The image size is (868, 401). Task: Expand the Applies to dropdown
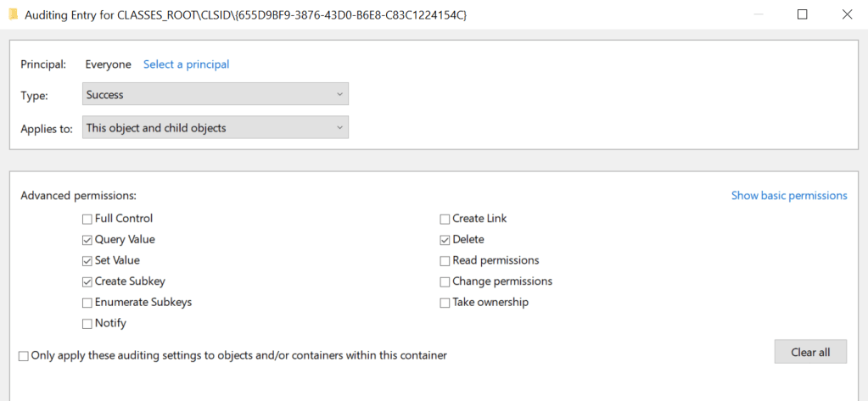[x=216, y=128]
